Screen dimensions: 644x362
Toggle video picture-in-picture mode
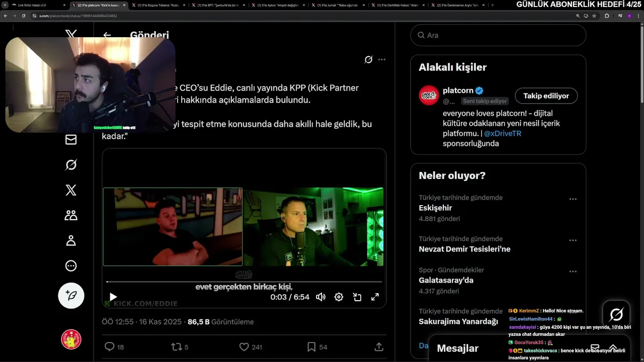pyautogui.click(x=357, y=297)
